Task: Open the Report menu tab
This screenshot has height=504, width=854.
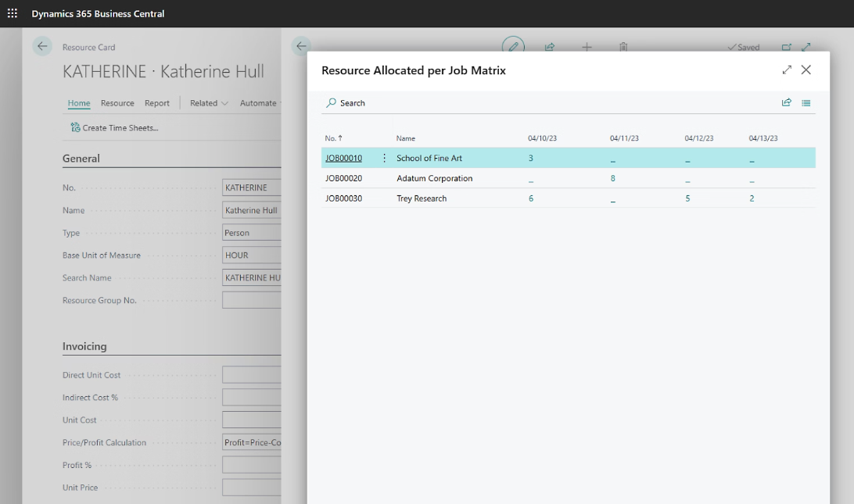Action: 157,103
